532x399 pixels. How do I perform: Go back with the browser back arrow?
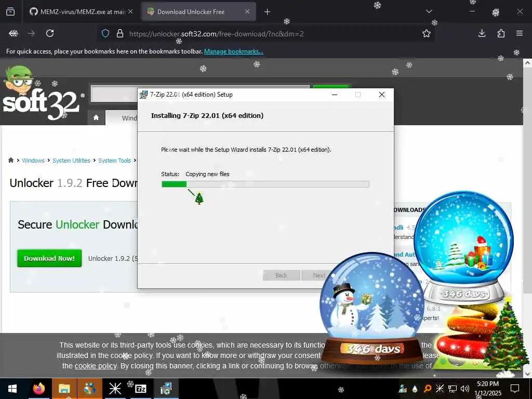[13, 33]
